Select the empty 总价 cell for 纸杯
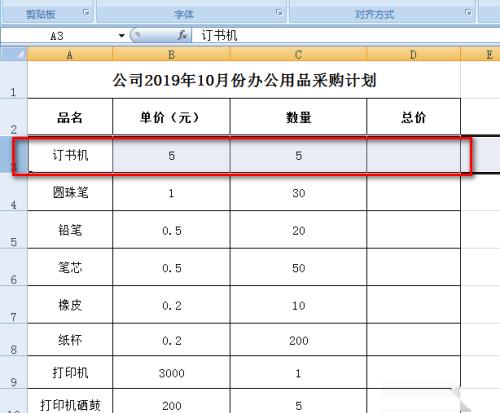 tap(413, 340)
